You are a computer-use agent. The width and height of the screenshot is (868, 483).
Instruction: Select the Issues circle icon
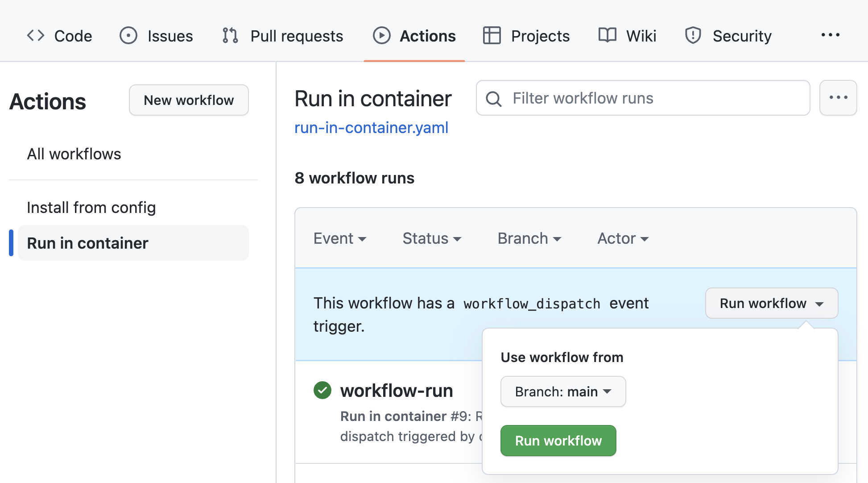click(x=128, y=35)
